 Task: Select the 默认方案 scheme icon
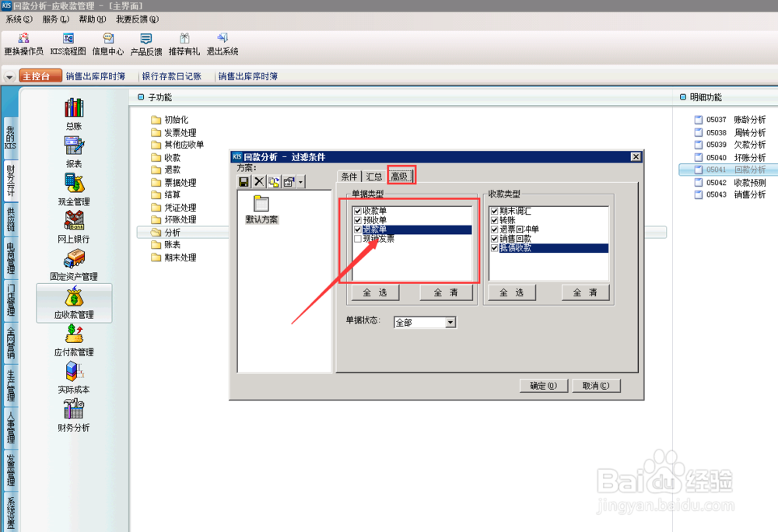[x=261, y=209]
